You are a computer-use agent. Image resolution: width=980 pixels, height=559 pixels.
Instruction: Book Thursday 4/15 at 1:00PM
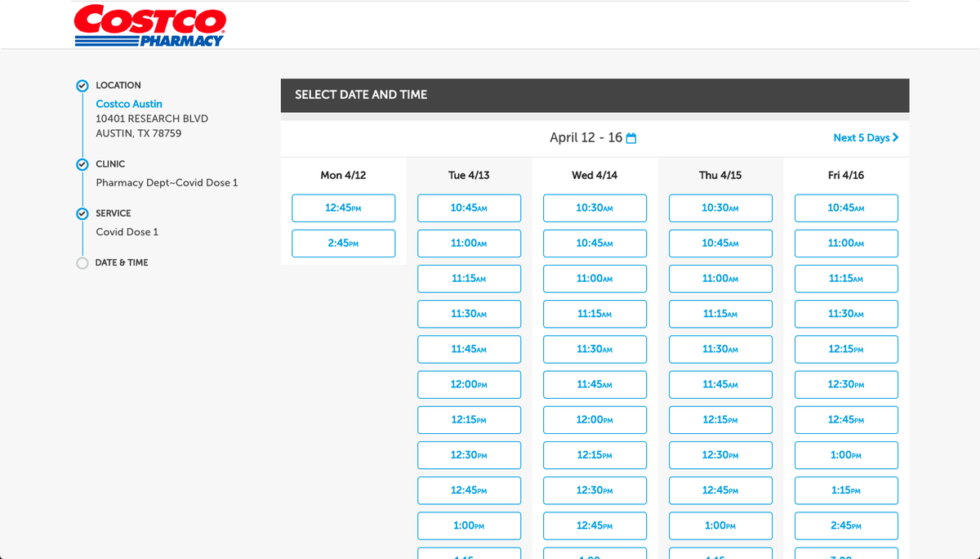click(x=720, y=525)
